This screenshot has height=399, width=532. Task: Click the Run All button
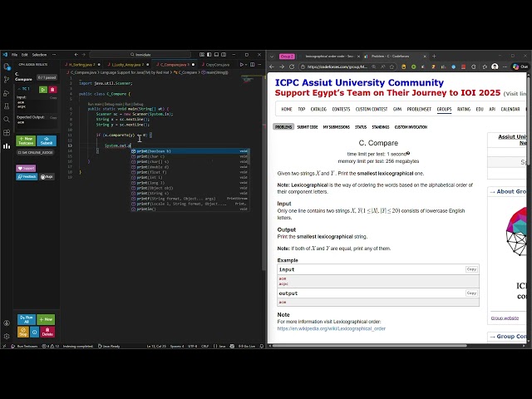coord(27,319)
